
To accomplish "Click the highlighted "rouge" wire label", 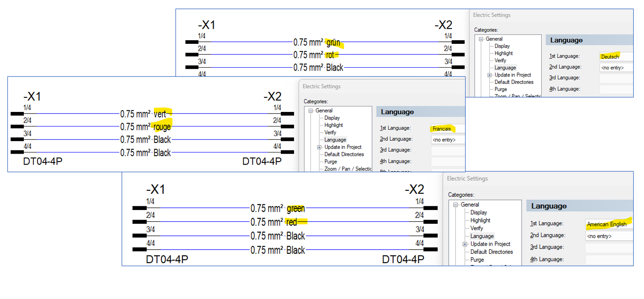I will [162, 127].
